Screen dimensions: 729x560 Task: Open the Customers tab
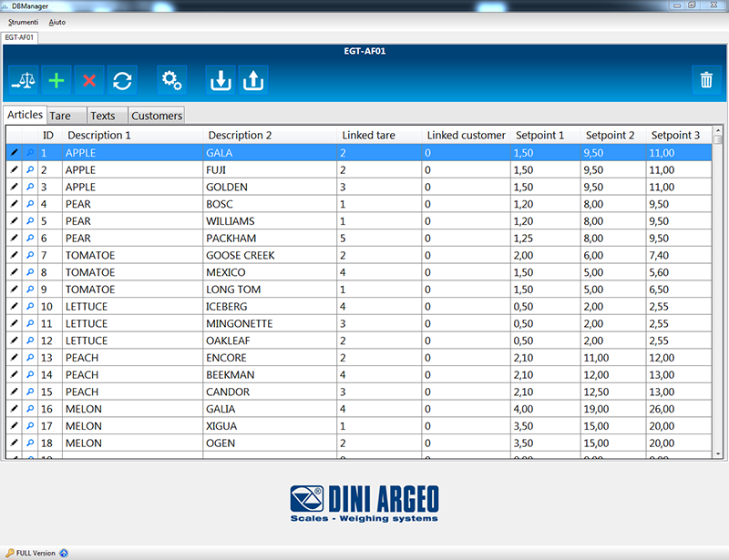click(x=157, y=116)
